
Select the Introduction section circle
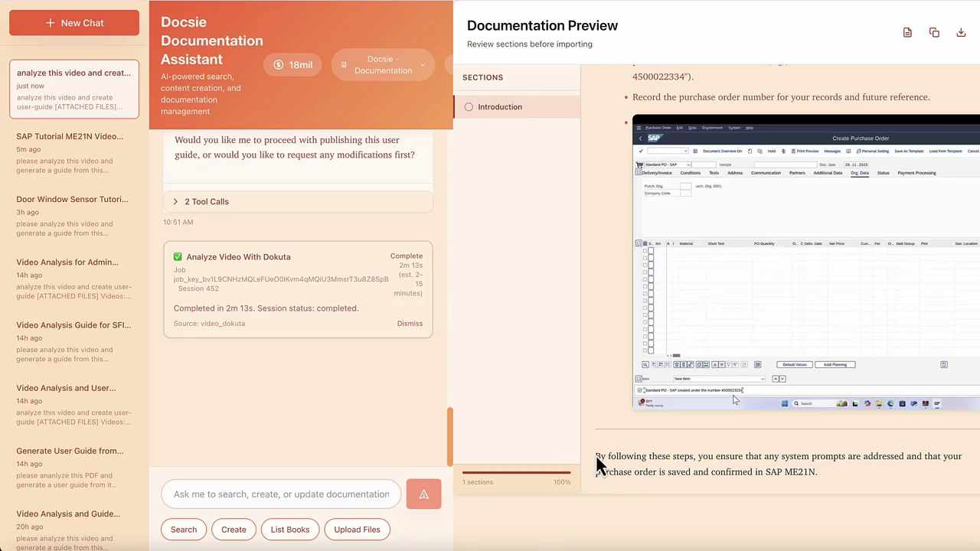[469, 106]
